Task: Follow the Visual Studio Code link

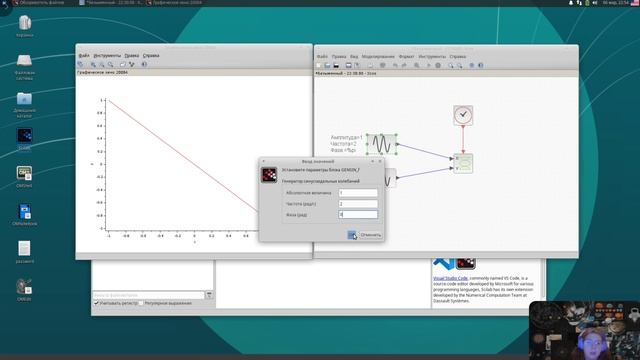Action: click(451, 278)
